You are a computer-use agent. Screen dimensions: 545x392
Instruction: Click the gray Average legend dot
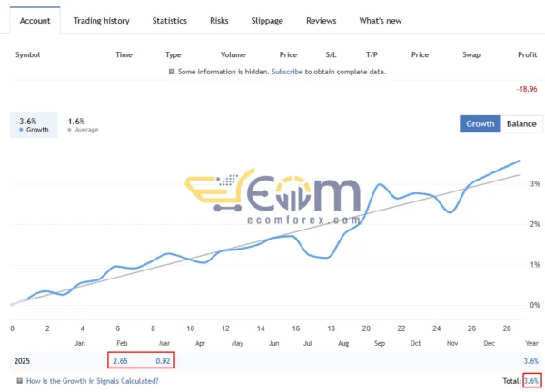(71, 130)
